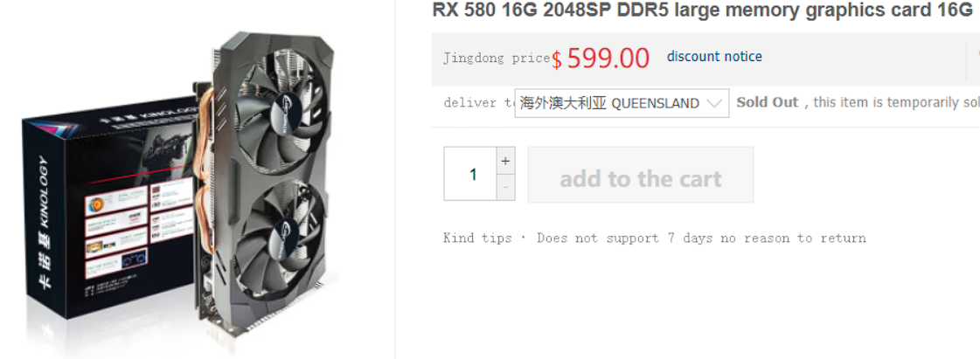Increase quantity with the plus button

[505, 161]
